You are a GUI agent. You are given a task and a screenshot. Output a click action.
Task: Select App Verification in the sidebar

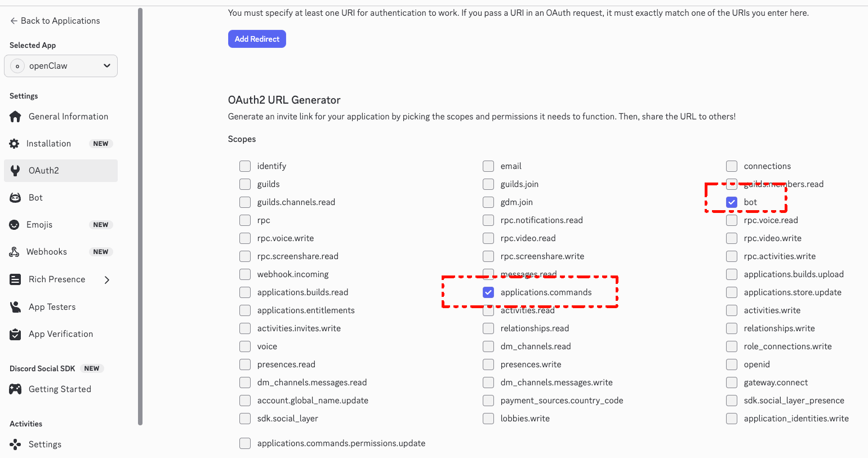pos(14,334)
